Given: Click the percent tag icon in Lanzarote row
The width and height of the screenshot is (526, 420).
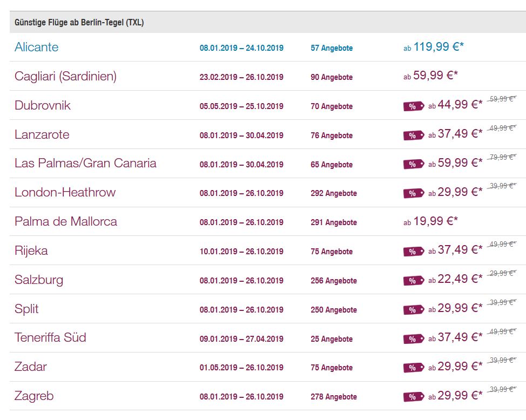Looking at the screenshot, I should (x=414, y=136).
